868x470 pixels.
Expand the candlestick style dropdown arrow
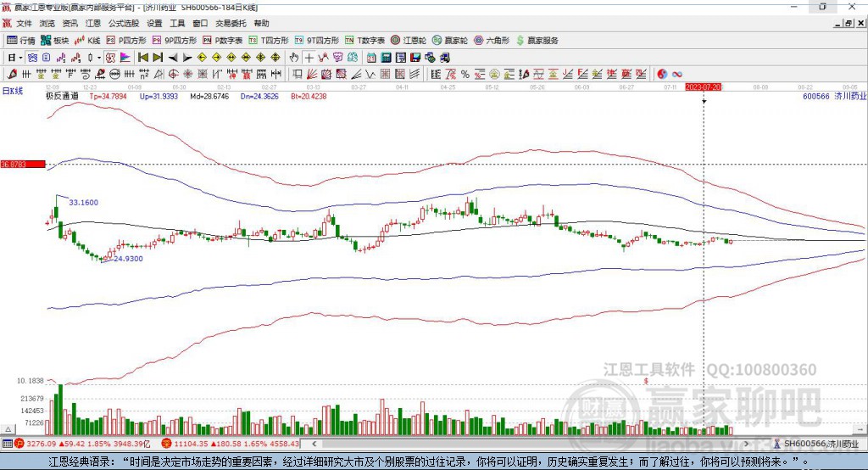tap(99, 58)
